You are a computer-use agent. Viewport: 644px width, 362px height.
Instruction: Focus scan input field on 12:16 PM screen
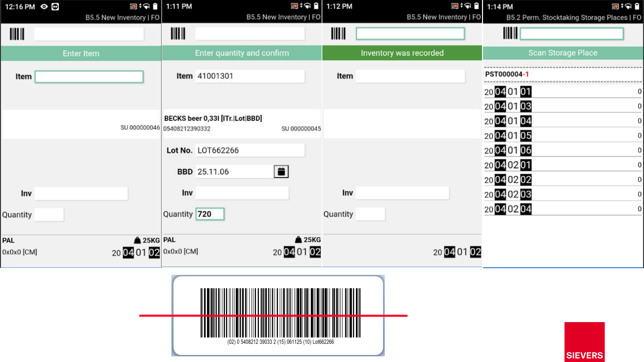(x=89, y=34)
